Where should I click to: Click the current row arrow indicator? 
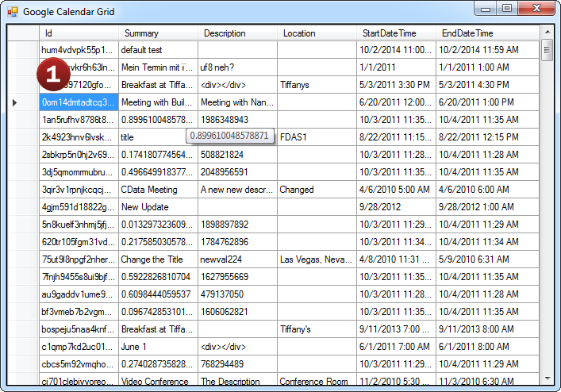[15, 102]
